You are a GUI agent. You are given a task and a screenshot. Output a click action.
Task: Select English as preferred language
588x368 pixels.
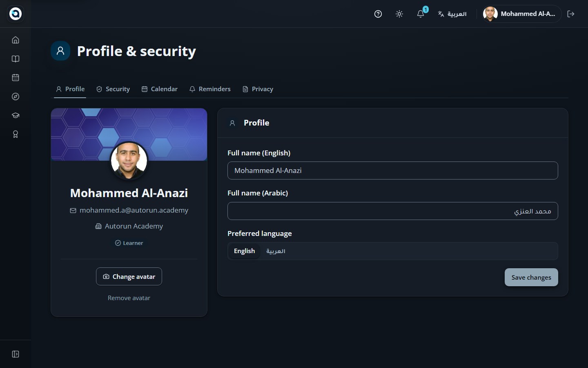pos(244,251)
